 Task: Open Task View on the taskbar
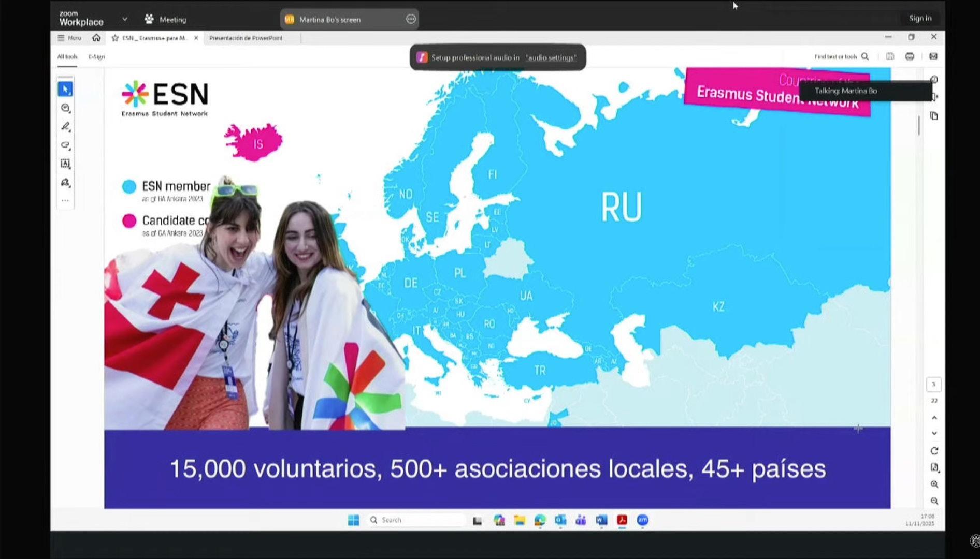[478, 520]
